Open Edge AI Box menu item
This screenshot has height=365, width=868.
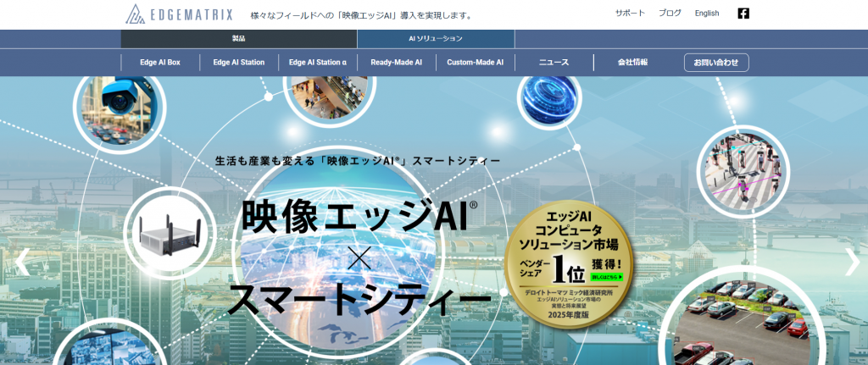click(160, 63)
